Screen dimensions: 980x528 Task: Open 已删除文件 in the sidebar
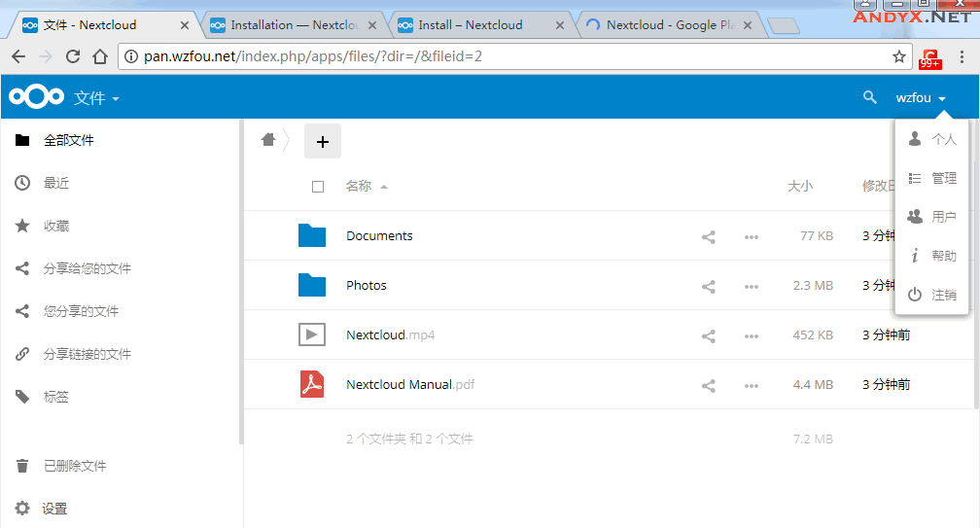75,466
